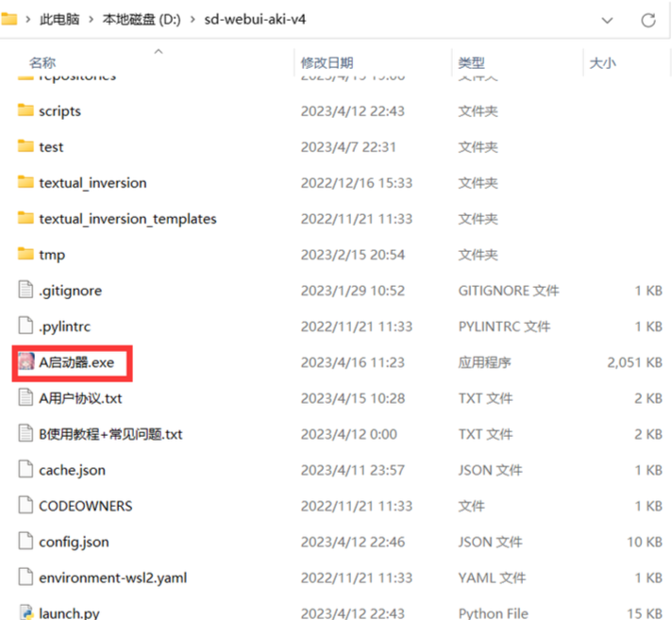Click the 2,051 KB size cell
This screenshot has width=672, height=620.
pyautogui.click(x=634, y=362)
